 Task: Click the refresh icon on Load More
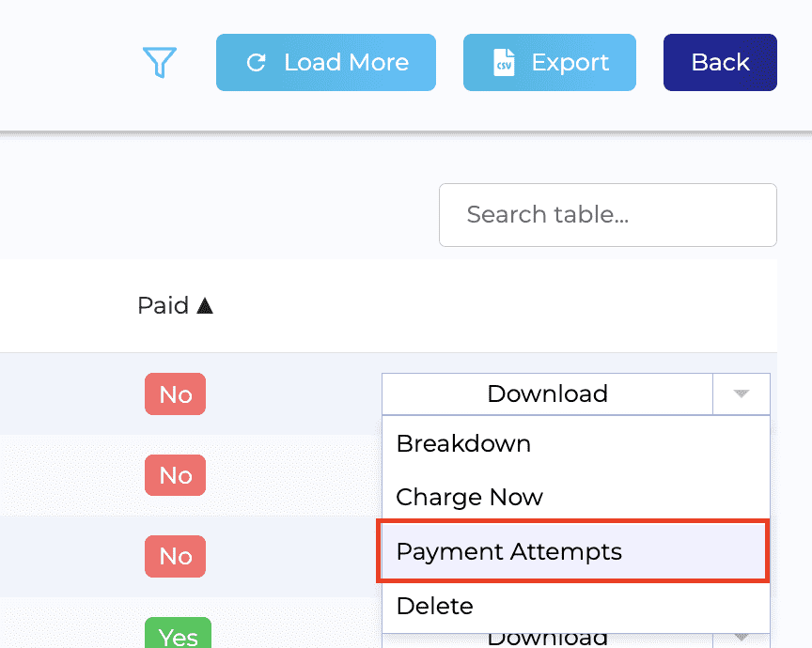(x=257, y=62)
